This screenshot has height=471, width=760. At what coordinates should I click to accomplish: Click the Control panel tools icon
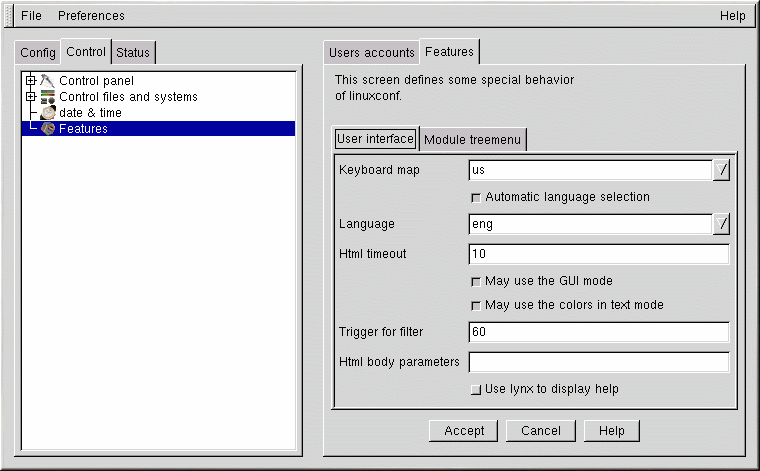[x=47, y=80]
